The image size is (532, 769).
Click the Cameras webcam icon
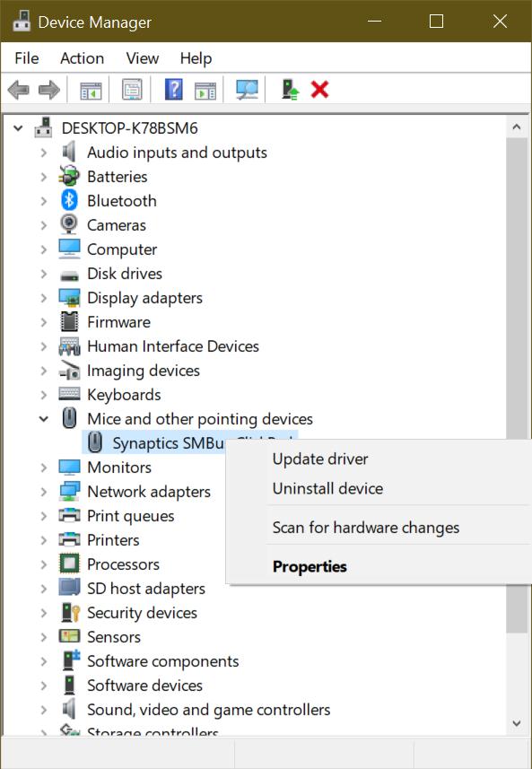(x=69, y=224)
